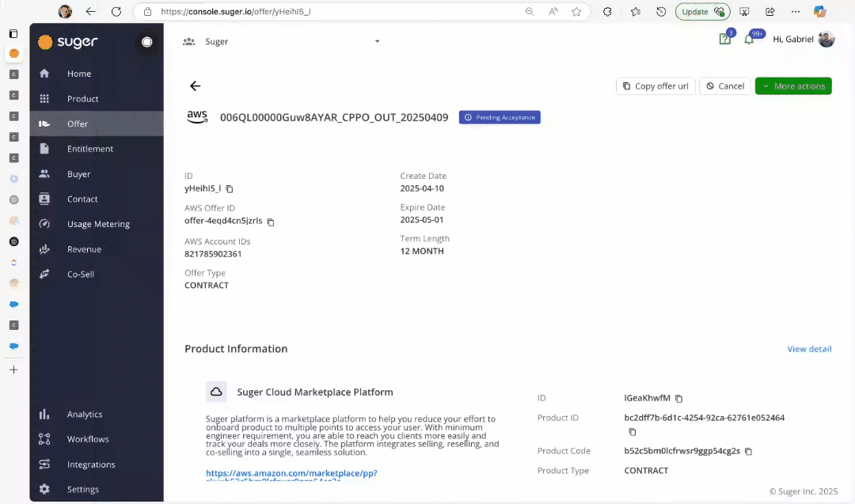Screen dimensions: 855x504
Task: Click the browser back button
Action: tap(90, 11)
